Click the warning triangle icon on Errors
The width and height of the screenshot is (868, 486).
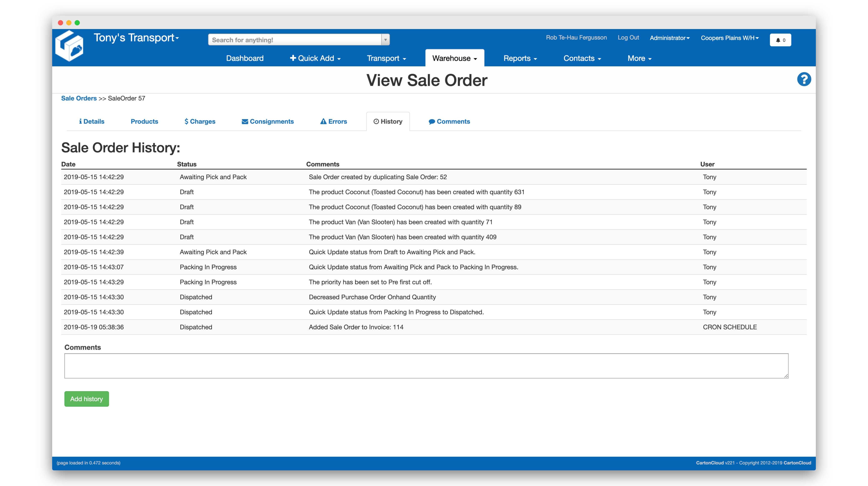[x=323, y=121]
